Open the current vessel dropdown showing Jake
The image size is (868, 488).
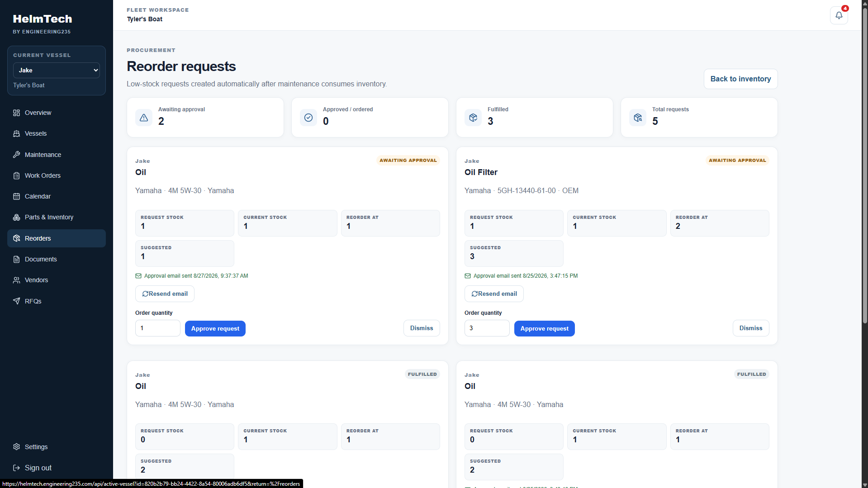[57, 70]
